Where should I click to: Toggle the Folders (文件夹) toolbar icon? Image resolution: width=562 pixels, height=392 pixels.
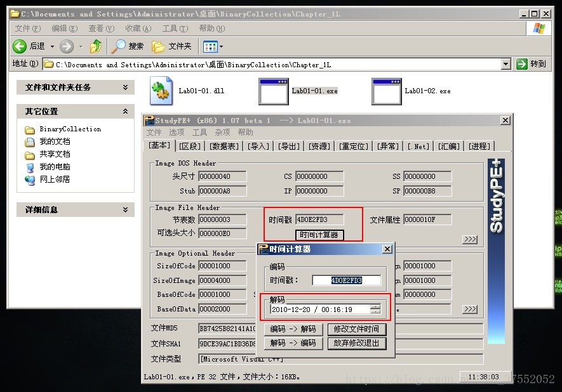[x=158, y=46]
